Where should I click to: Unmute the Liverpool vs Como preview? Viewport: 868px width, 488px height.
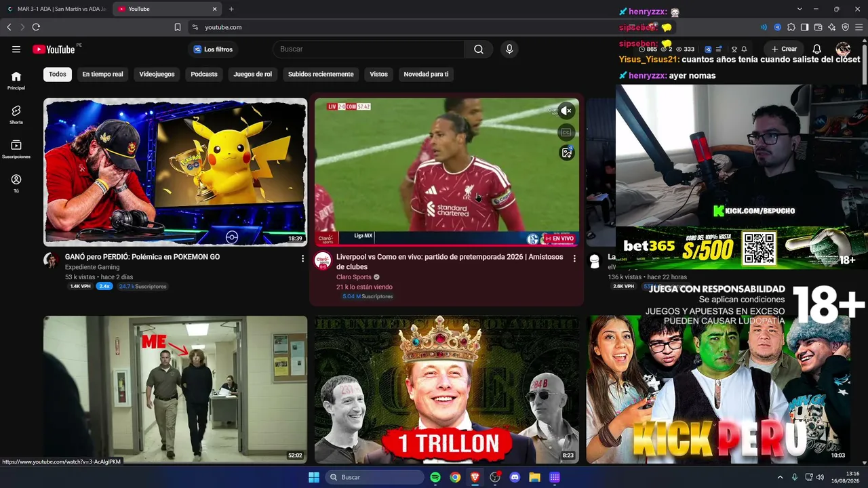[567, 110]
